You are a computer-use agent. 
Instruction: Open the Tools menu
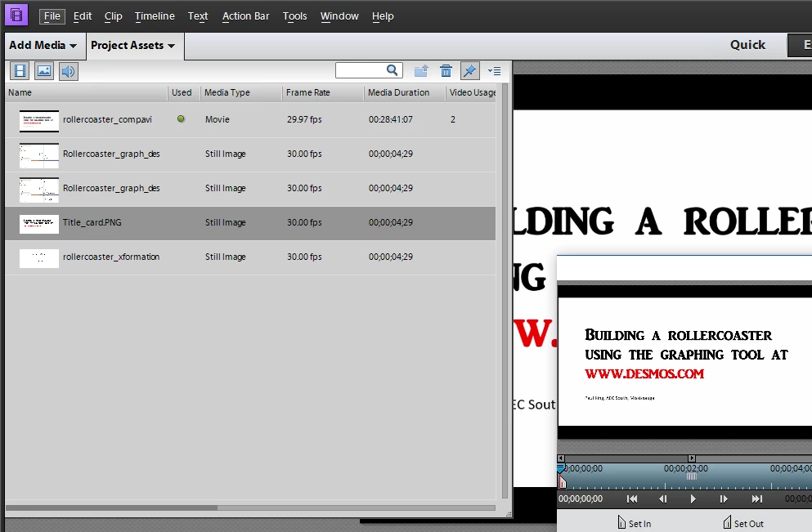point(294,16)
